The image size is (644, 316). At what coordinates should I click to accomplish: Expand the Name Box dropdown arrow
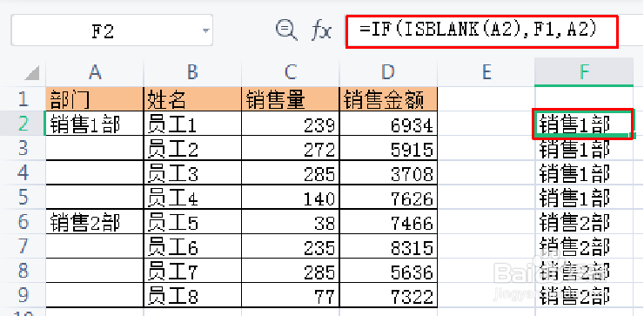[205, 30]
